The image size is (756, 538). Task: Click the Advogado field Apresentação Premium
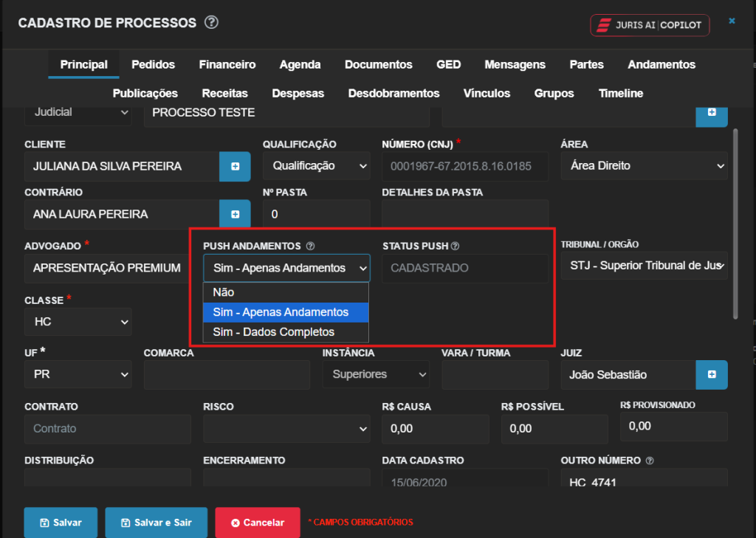click(107, 268)
